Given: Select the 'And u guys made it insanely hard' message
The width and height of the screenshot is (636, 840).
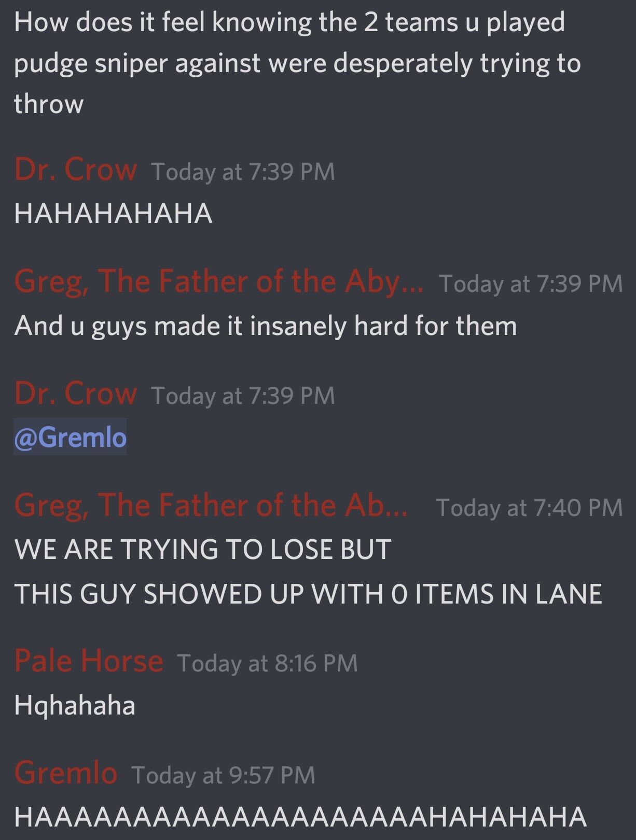Looking at the screenshot, I should 266,326.
